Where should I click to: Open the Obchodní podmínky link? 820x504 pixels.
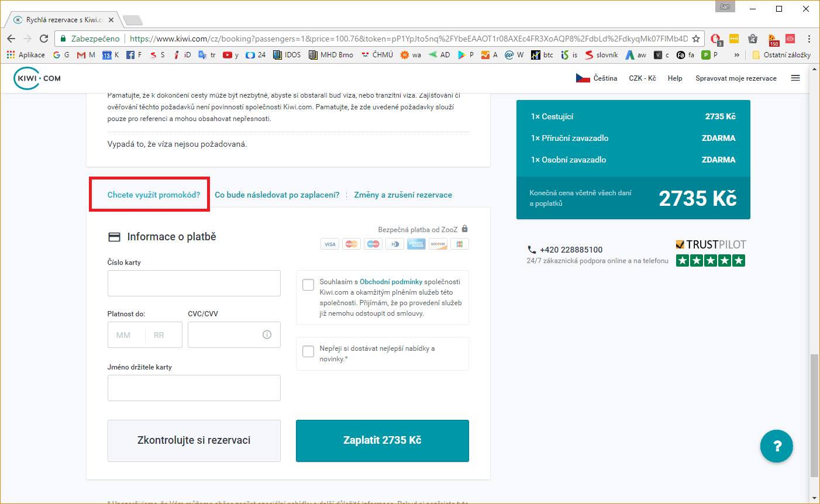[391, 282]
